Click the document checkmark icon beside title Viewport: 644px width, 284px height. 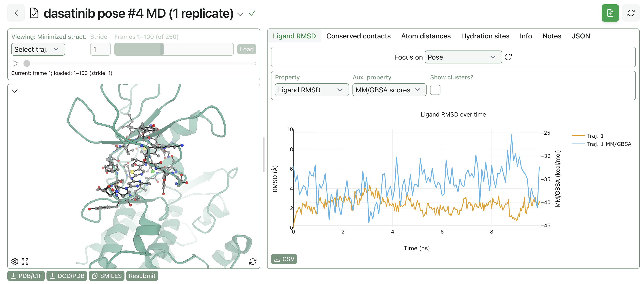coord(34,13)
